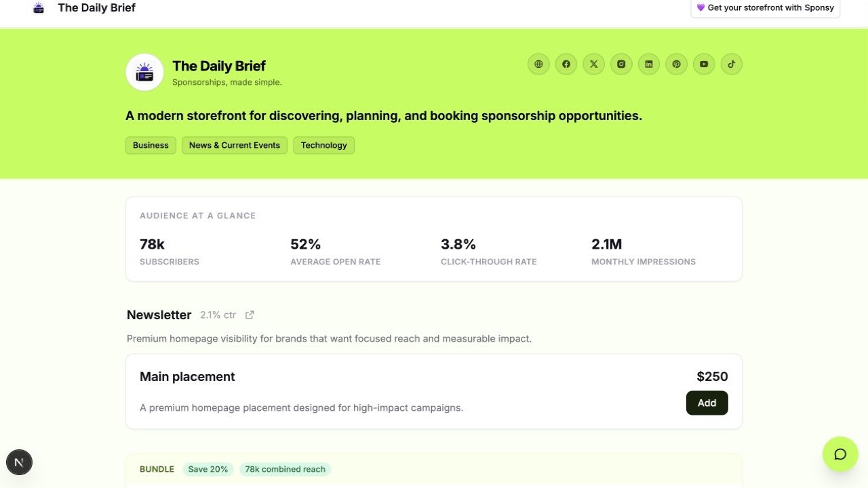Image resolution: width=868 pixels, height=488 pixels.
Task: Click the CLICK-THROUGH RATE label
Action: pos(489,262)
